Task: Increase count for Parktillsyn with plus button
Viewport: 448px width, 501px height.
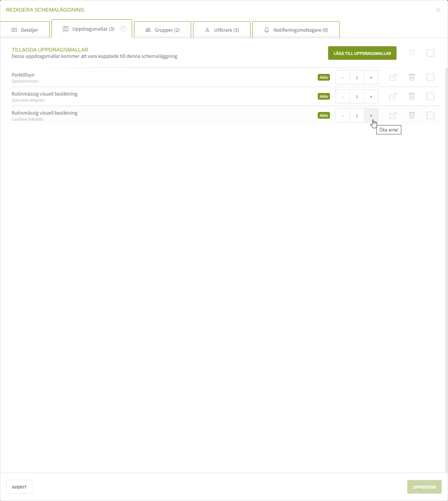Action: pyautogui.click(x=371, y=77)
